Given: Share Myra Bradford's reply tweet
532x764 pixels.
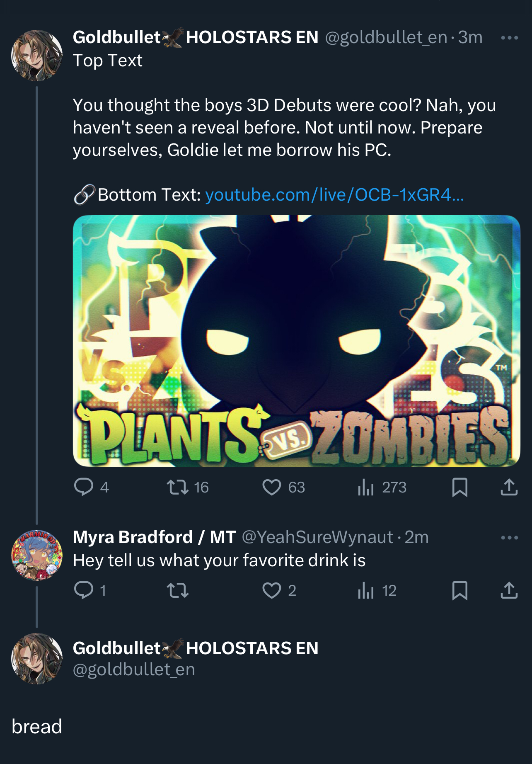Looking at the screenshot, I should 509,590.
